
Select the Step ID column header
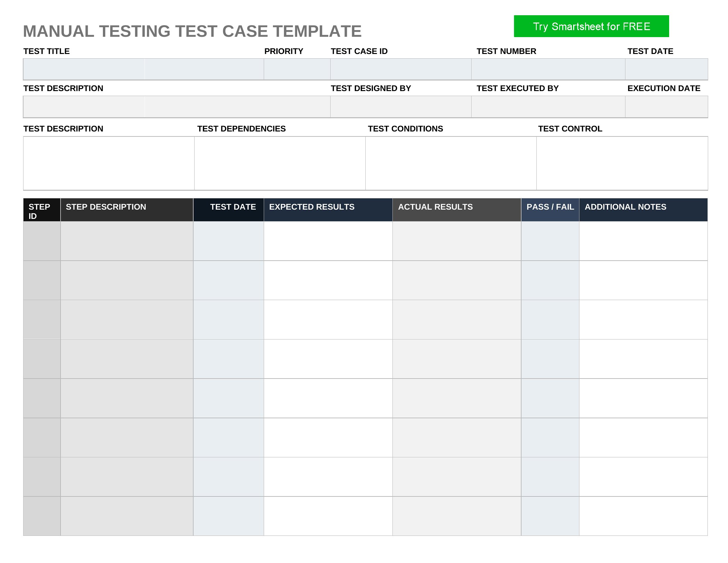(42, 210)
